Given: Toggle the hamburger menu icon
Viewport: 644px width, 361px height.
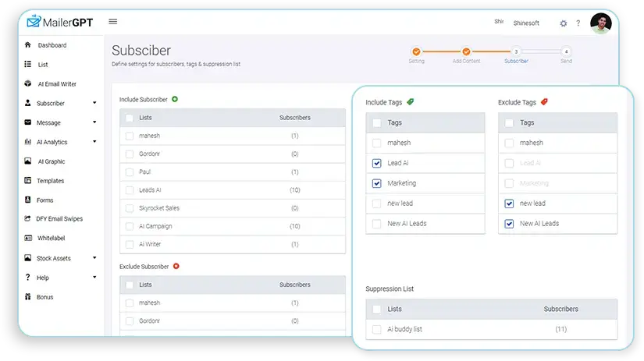Looking at the screenshot, I should (x=113, y=21).
